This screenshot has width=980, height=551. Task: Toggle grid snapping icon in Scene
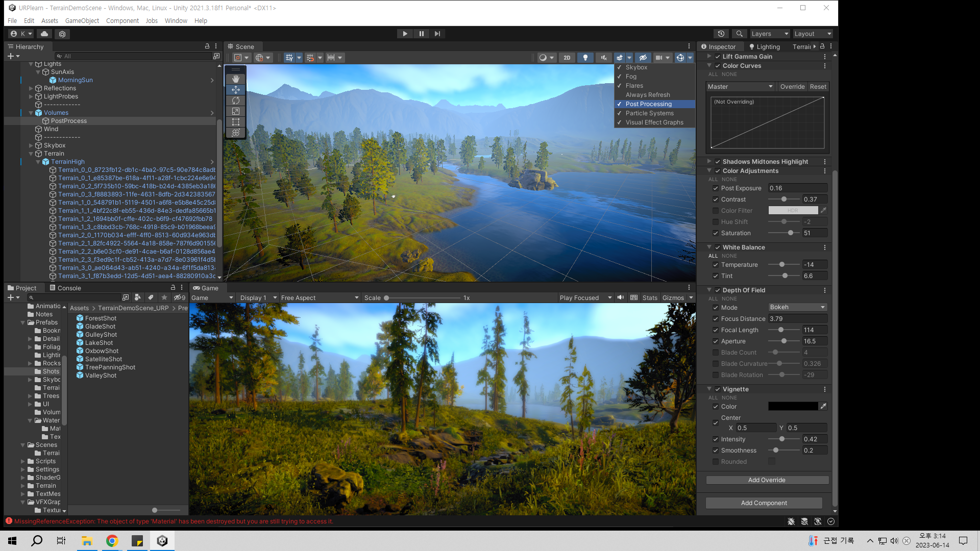pos(310,58)
